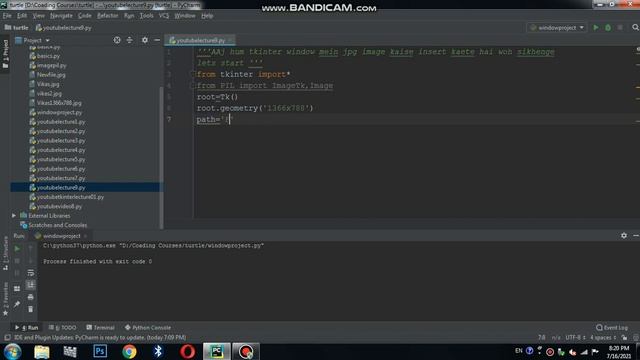Click the Debug bug icon in main toolbar

tap(608, 28)
